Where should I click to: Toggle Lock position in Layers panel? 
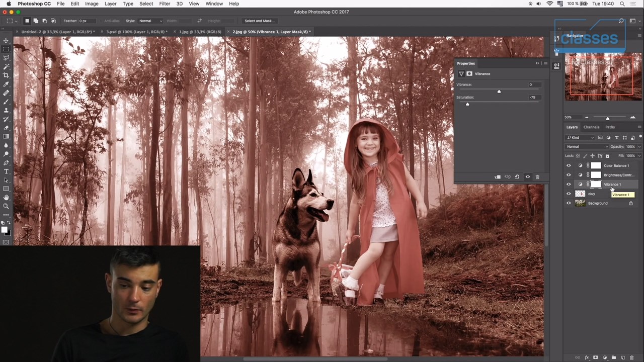(592, 156)
